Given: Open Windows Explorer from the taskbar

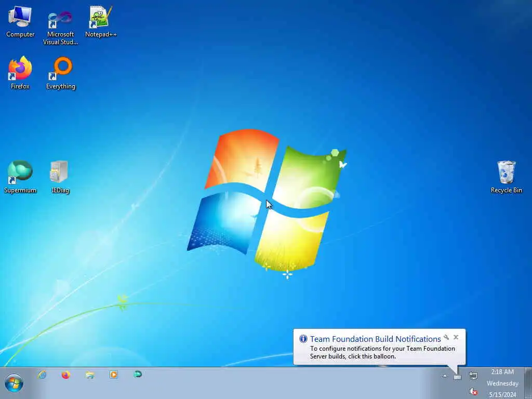Looking at the screenshot, I should point(90,375).
